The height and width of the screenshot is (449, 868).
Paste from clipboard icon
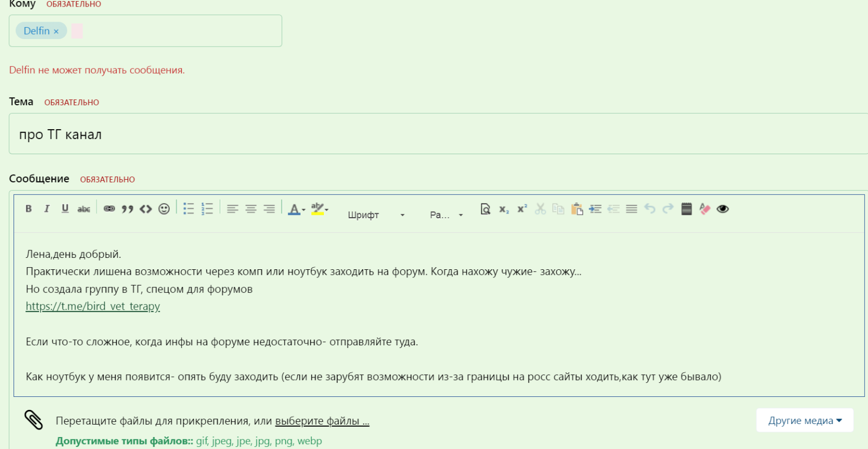(577, 208)
